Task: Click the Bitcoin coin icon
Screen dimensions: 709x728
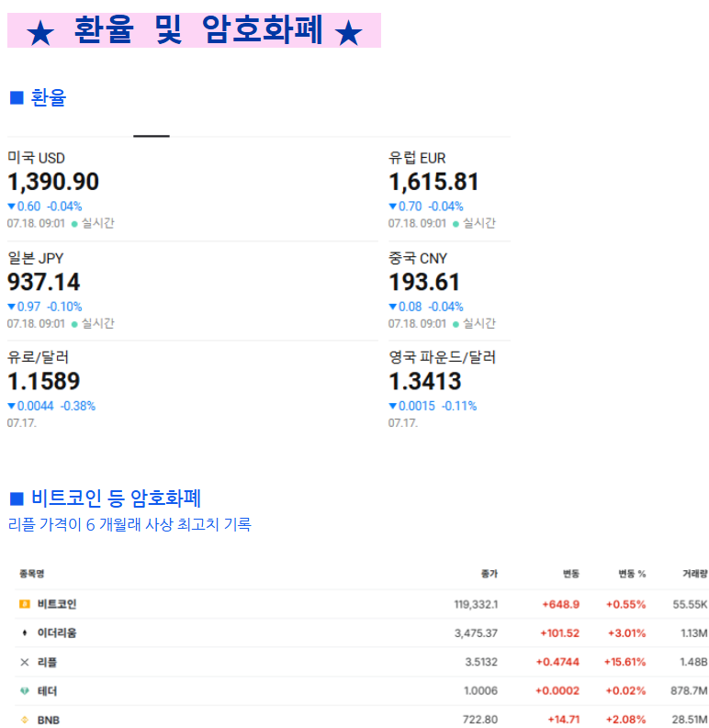Action: [x=25, y=603]
